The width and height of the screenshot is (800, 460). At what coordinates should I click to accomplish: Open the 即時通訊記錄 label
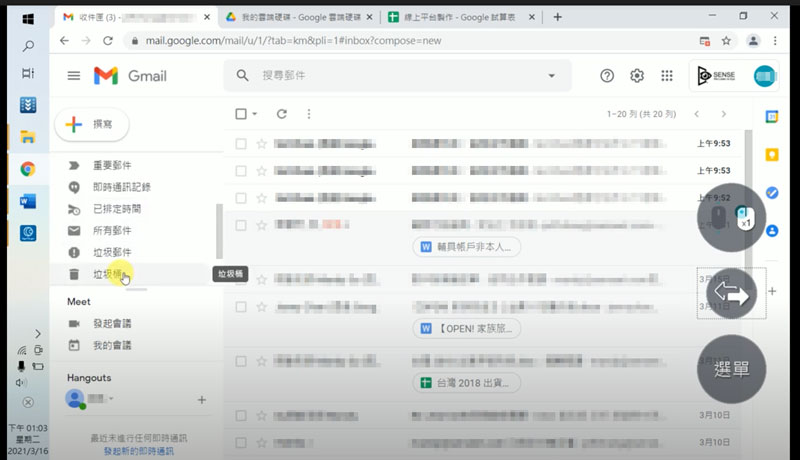121,187
